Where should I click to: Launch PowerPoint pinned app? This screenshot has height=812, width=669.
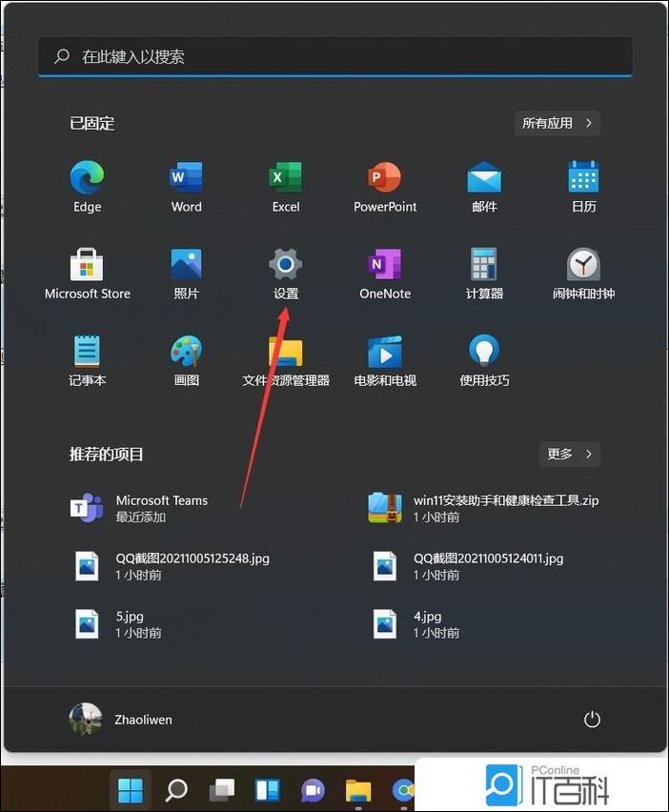[x=385, y=187]
